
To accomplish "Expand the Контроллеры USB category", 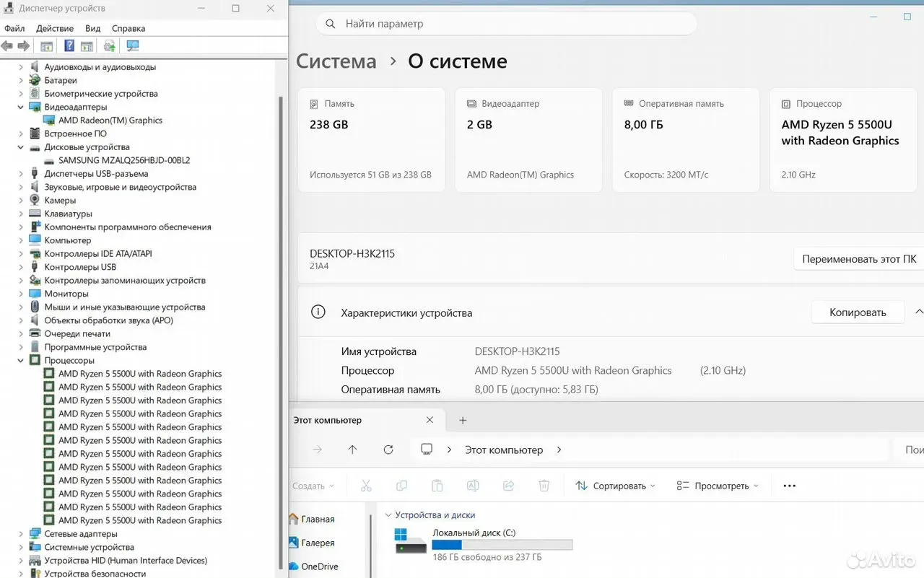I will point(21,267).
